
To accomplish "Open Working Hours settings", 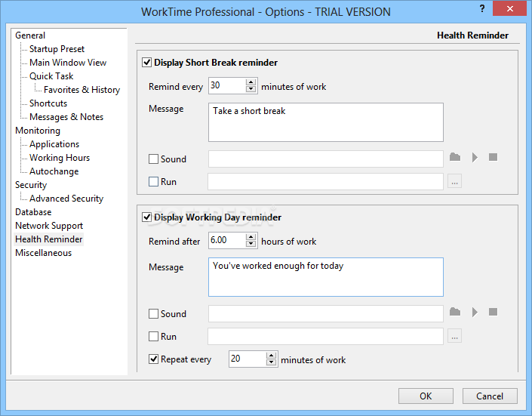I will coord(60,158).
